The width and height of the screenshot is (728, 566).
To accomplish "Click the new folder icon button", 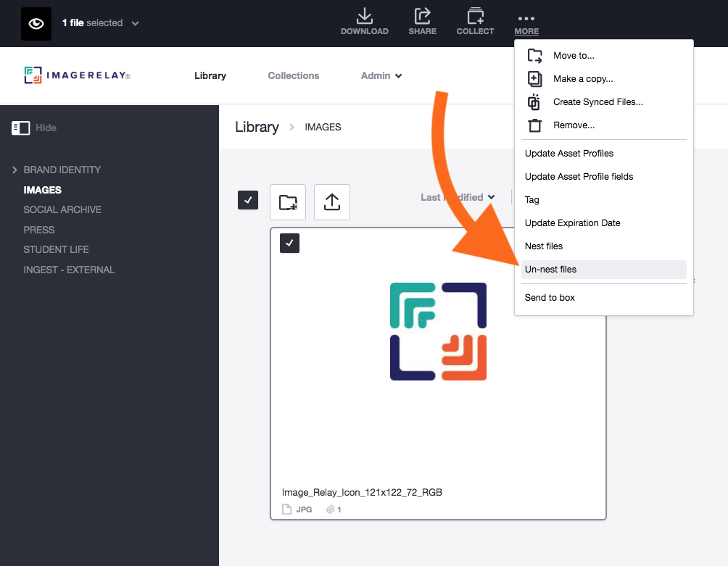I will point(288,202).
